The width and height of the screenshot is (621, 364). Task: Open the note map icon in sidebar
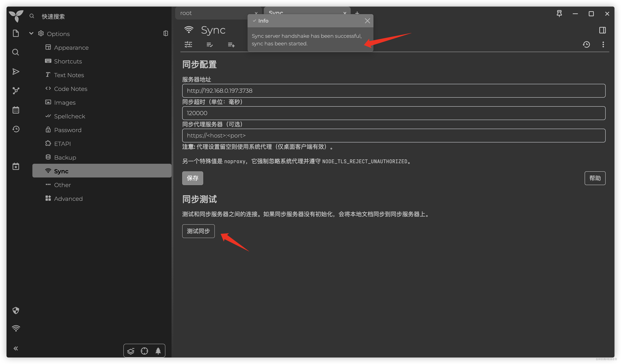click(16, 91)
